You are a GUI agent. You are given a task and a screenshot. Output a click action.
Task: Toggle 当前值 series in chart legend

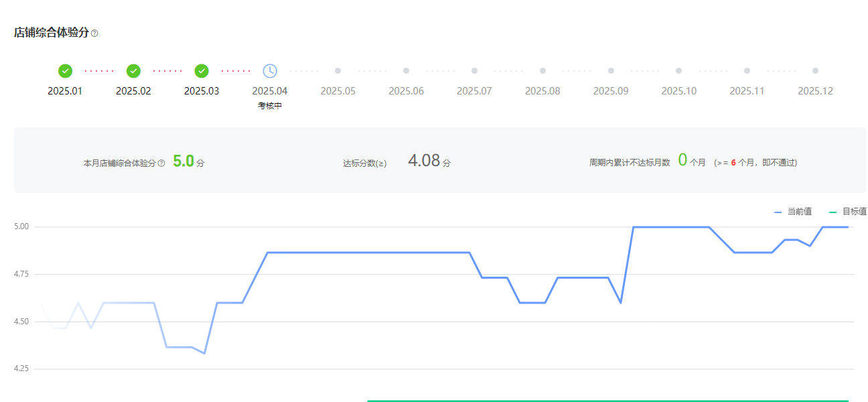pos(793,212)
